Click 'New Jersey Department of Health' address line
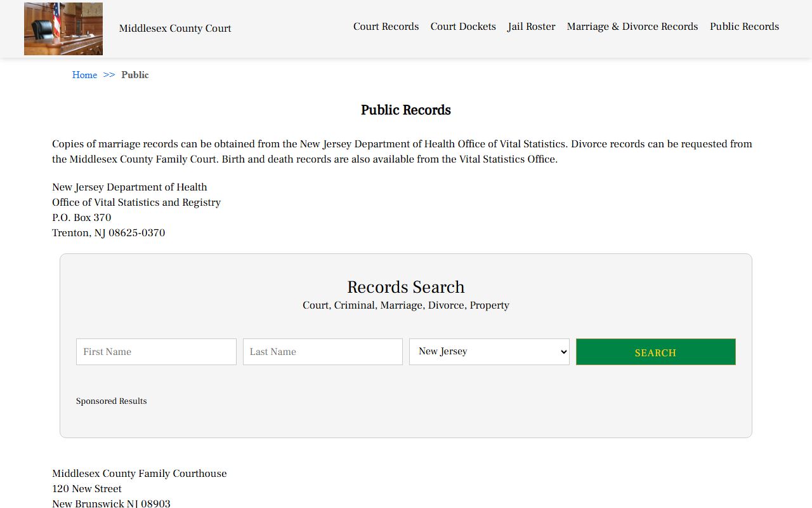Screen dimensions: 812x508 pos(129,187)
